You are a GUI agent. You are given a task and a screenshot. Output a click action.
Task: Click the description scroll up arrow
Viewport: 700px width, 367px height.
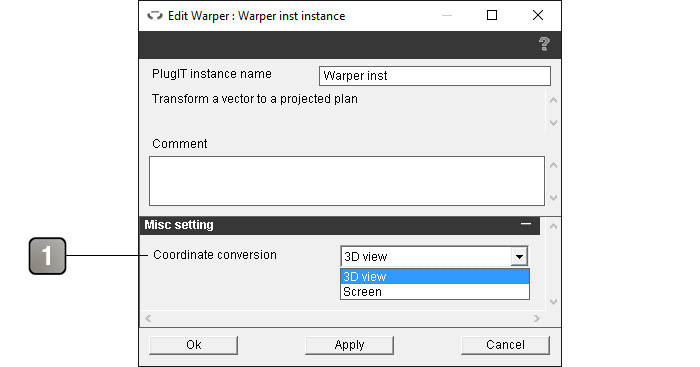[x=553, y=100]
